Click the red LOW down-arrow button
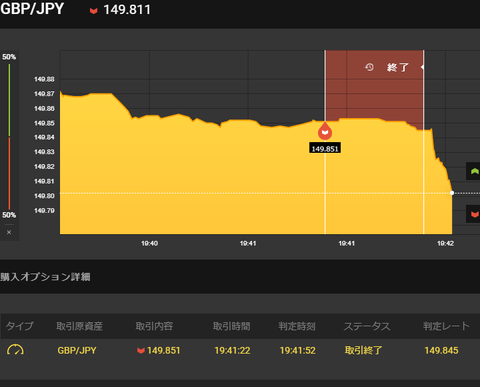Screen dimensions: 480x387 coord(473,214)
